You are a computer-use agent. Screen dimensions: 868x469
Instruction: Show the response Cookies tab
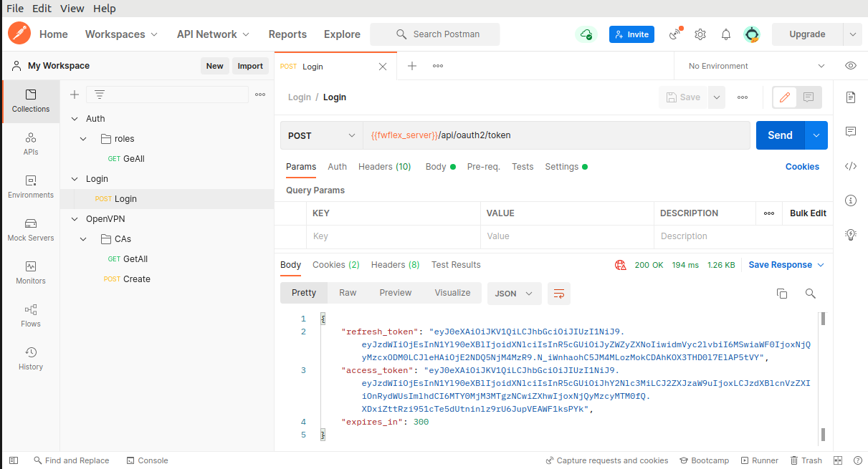pyautogui.click(x=336, y=265)
